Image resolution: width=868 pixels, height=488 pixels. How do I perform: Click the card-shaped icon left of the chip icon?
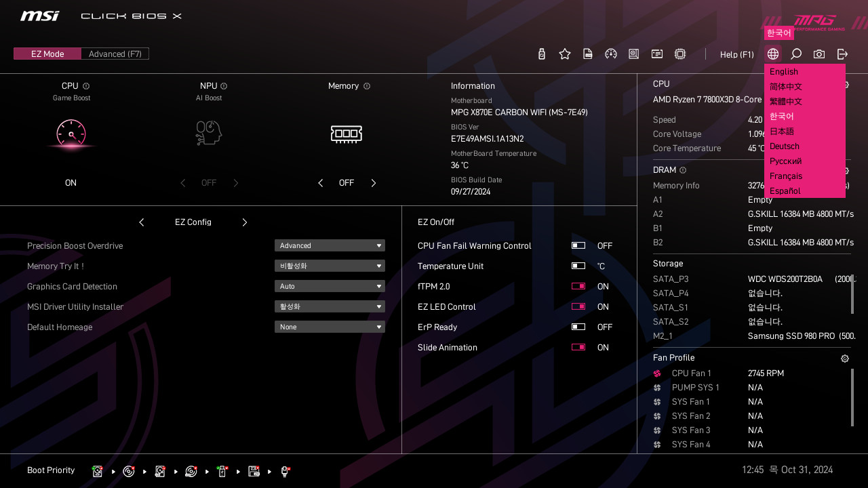coord(657,54)
